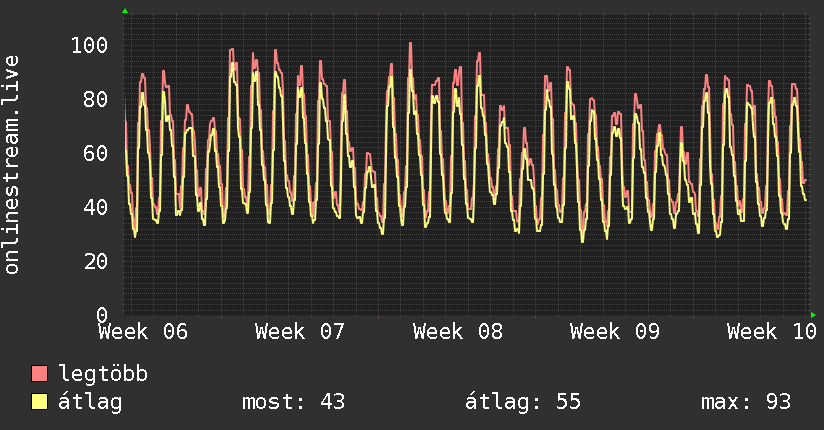Click the Week 07 axis label
The image size is (824, 430).
[300, 332]
